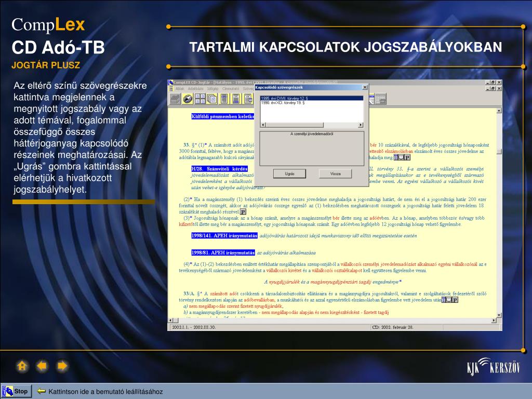Click the P icon after 'jövedelem után'

tap(455, 300)
